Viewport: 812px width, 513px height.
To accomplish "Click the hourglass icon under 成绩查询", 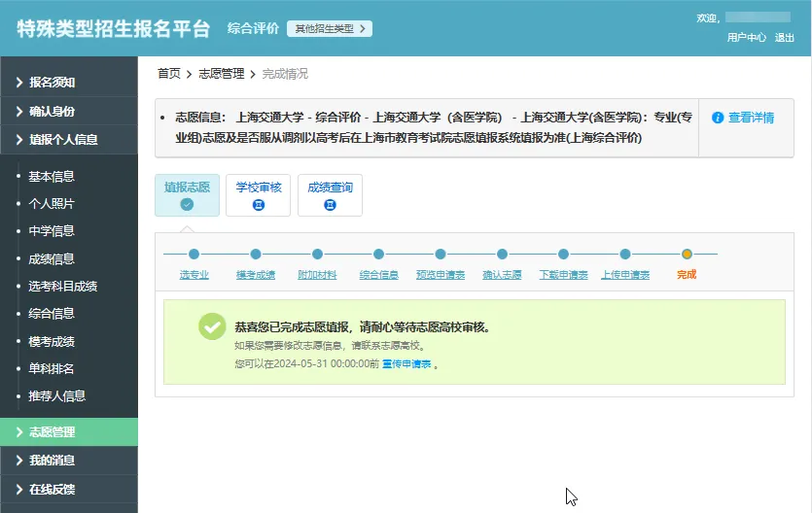I will [330, 205].
